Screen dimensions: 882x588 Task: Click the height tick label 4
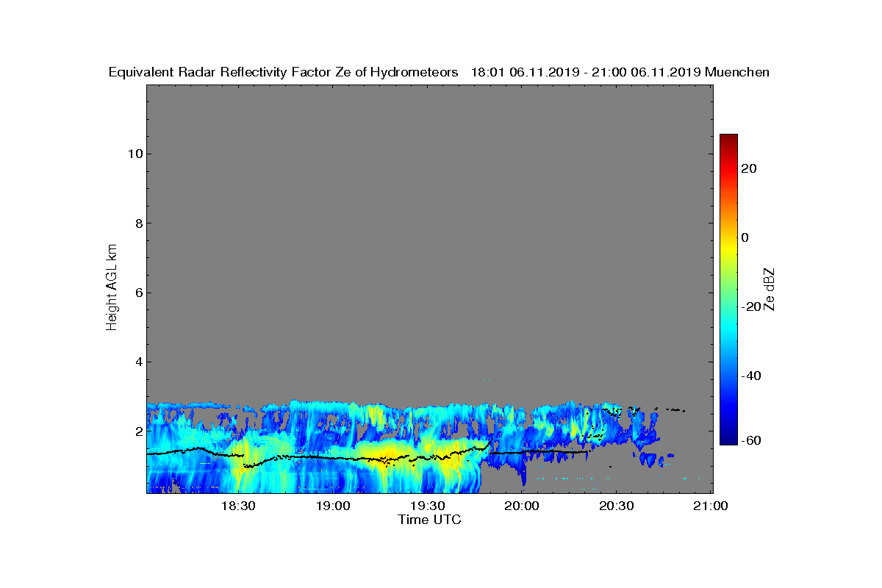pyautogui.click(x=138, y=362)
